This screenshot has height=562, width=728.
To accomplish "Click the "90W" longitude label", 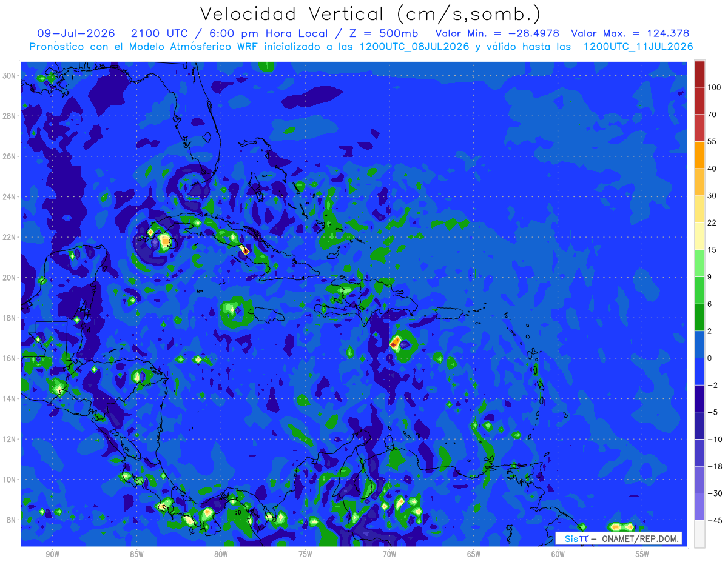I will pos(52,554).
